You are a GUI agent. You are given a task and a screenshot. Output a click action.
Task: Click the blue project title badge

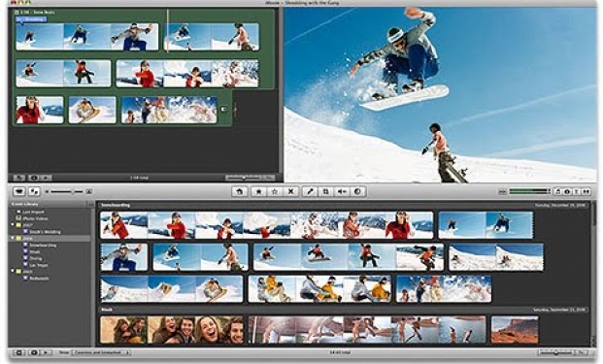pyautogui.click(x=31, y=19)
